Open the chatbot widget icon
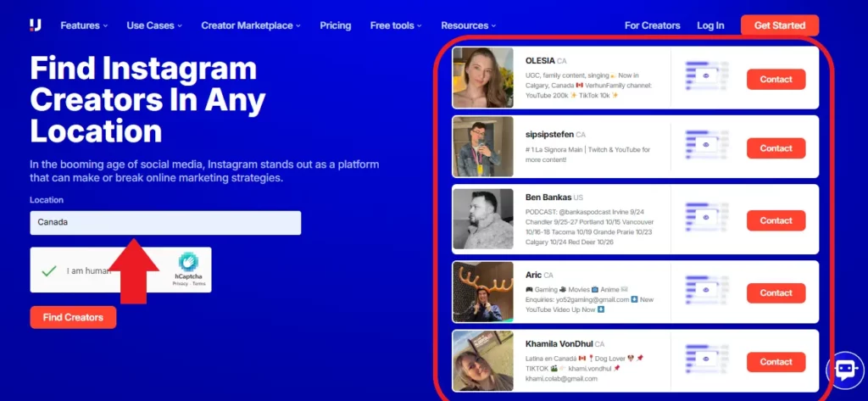This screenshot has width=868, height=401. coord(845,370)
